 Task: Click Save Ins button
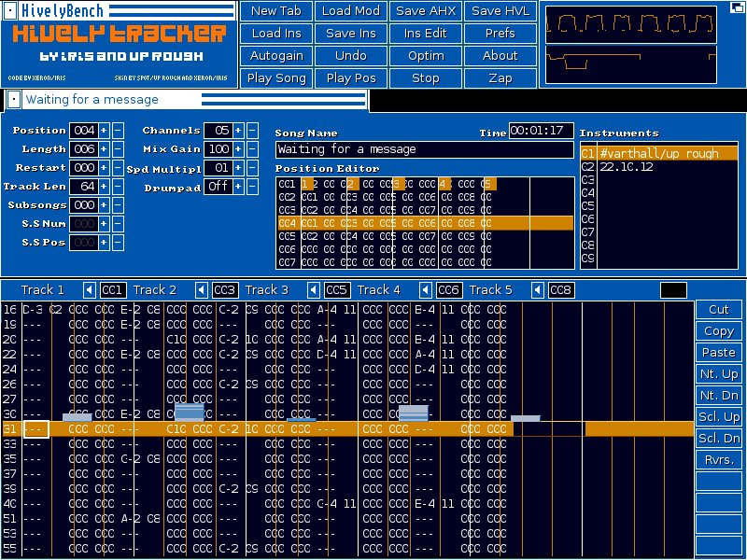pyautogui.click(x=351, y=34)
